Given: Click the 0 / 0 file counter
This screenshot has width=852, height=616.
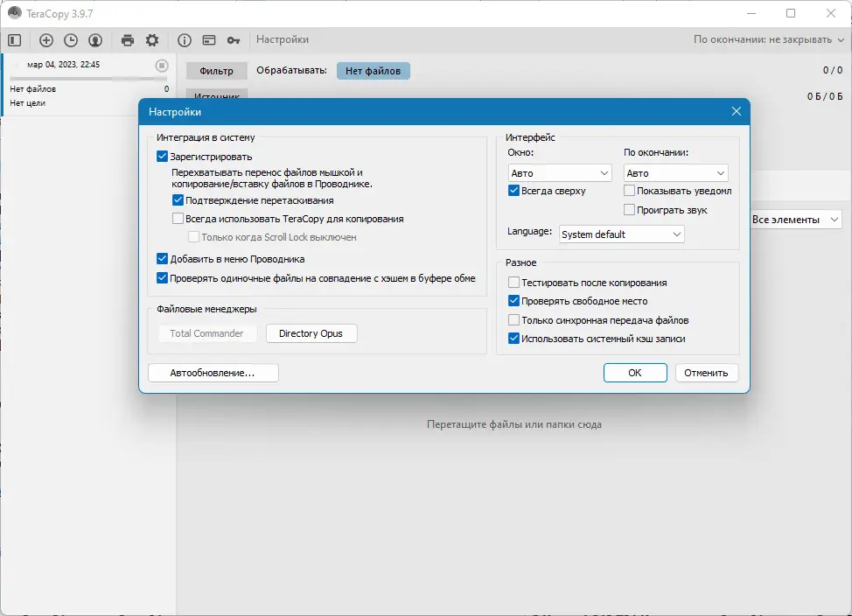Looking at the screenshot, I should tap(833, 70).
